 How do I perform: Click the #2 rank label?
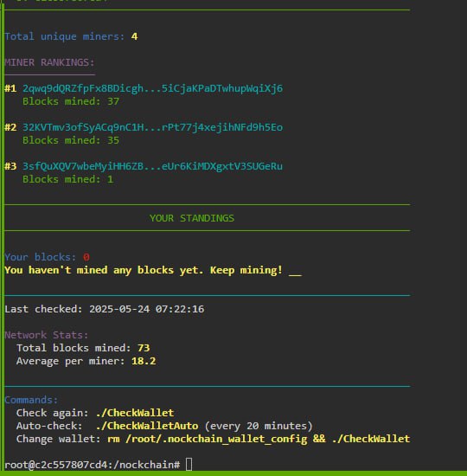(10, 127)
